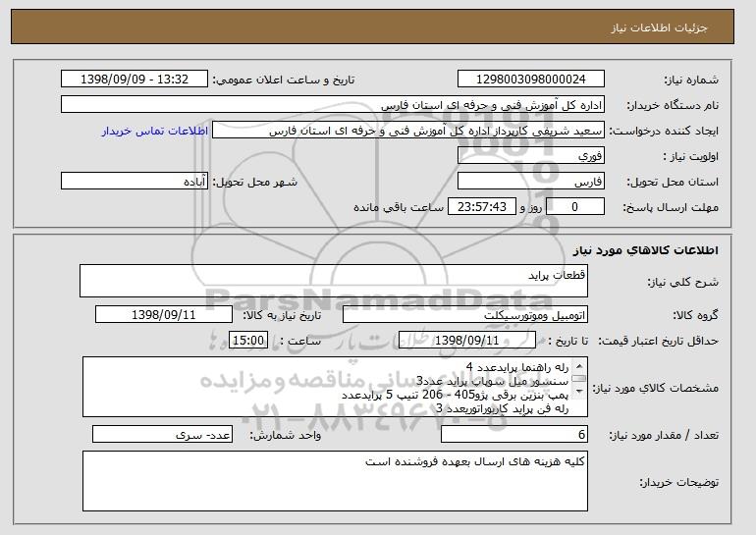Click the label 'شماره نیاز:'
Screen dimensions: 756x535
691,80
